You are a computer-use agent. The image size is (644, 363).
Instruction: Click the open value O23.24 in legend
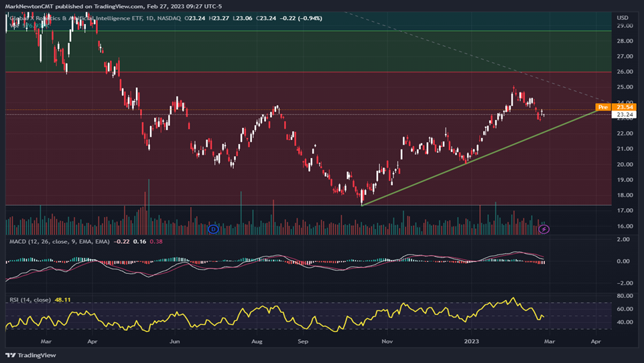point(195,18)
